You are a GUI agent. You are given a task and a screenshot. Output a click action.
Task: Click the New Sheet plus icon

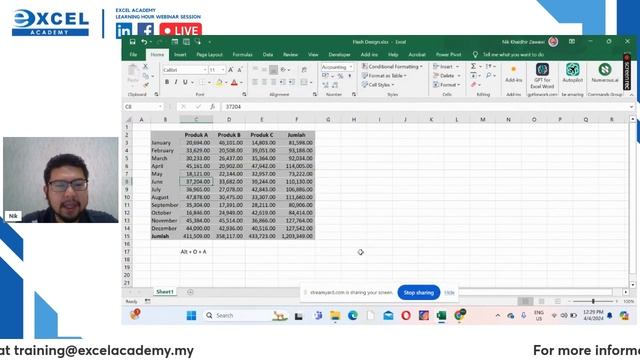click(x=190, y=292)
